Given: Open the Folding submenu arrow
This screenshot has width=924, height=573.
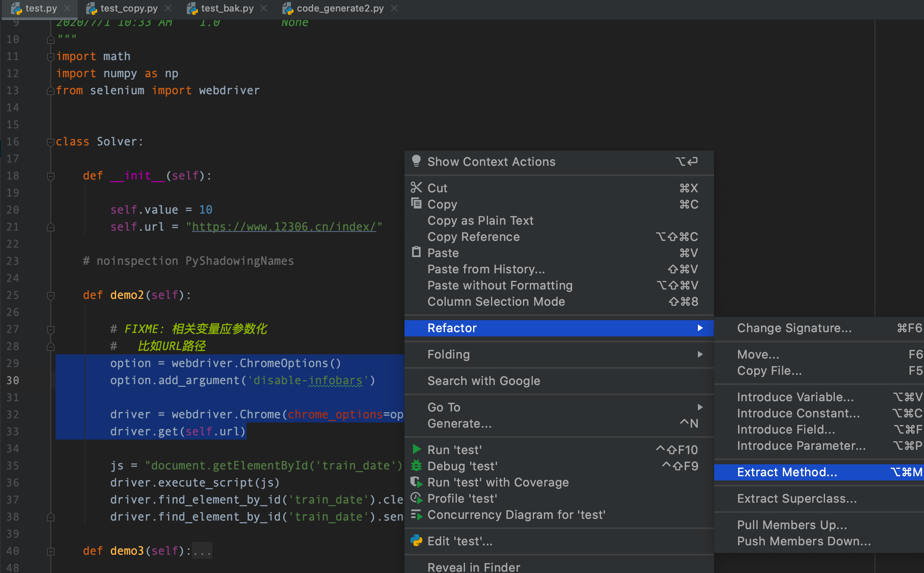Looking at the screenshot, I should click(700, 354).
